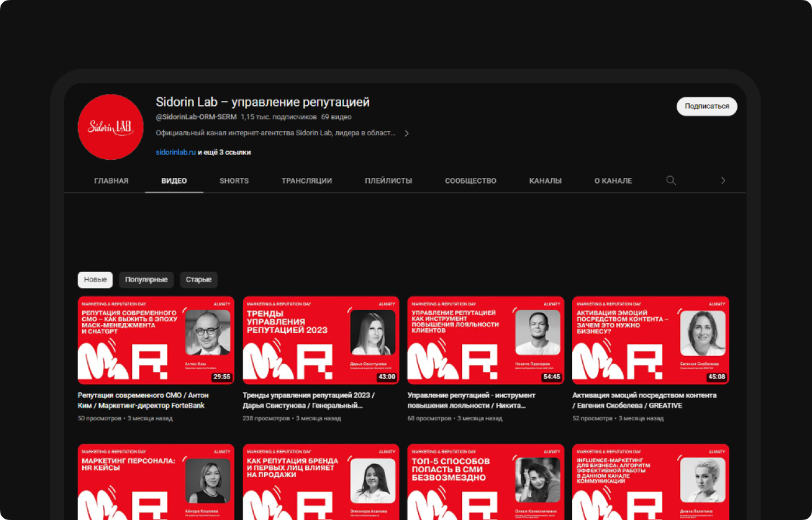Click title 'Активация эмоций посредством контента'

[645, 400]
